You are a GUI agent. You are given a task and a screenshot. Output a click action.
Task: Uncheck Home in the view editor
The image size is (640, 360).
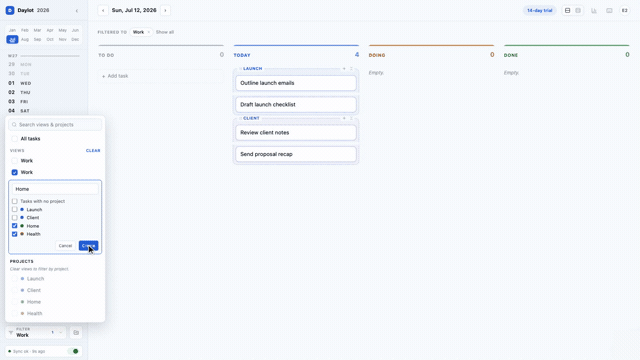[x=15, y=226]
